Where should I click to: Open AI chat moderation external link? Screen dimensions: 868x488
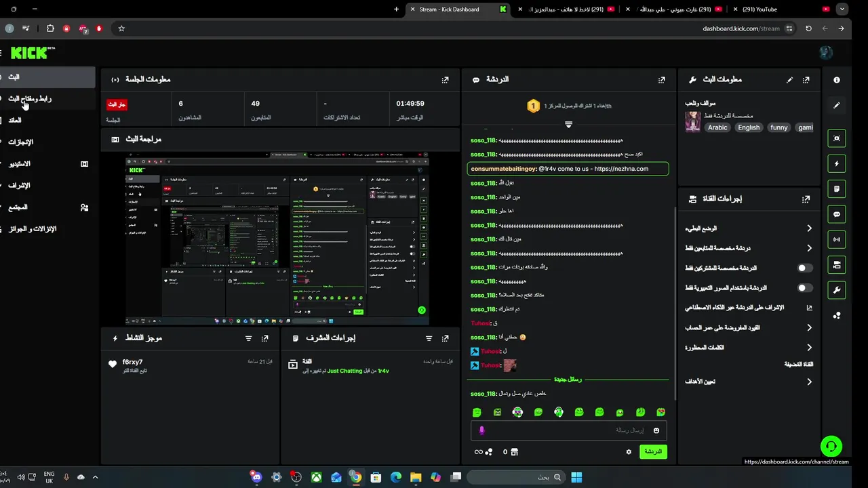point(809,308)
